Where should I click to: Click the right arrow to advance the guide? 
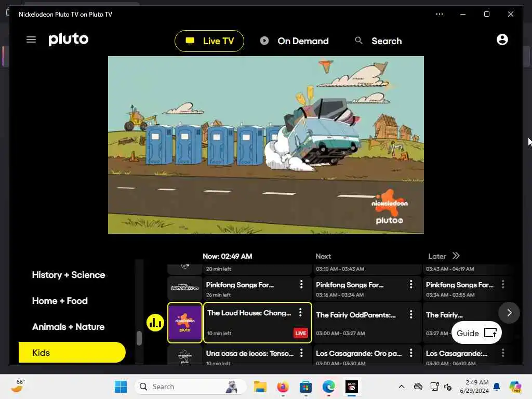click(509, 313)
